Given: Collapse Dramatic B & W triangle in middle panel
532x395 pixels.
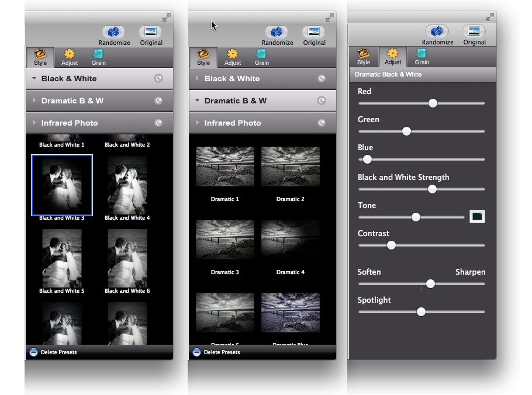Looking at the screenshot, I should click(x=198, y=101).
